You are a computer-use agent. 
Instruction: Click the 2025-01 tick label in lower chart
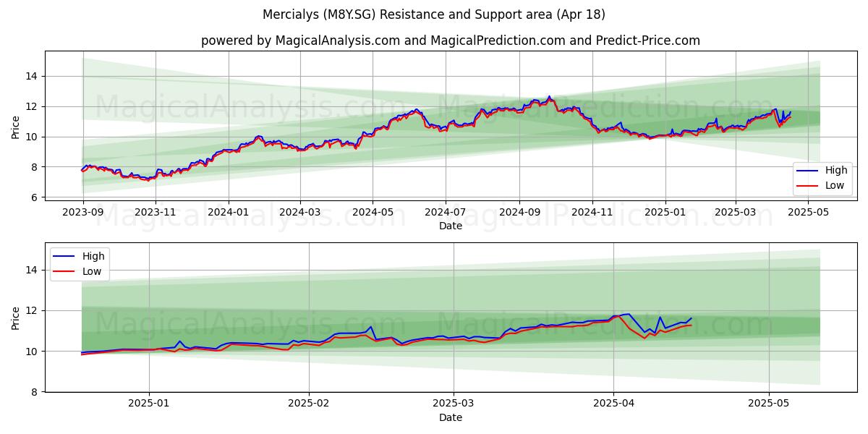tap(149, 404)
